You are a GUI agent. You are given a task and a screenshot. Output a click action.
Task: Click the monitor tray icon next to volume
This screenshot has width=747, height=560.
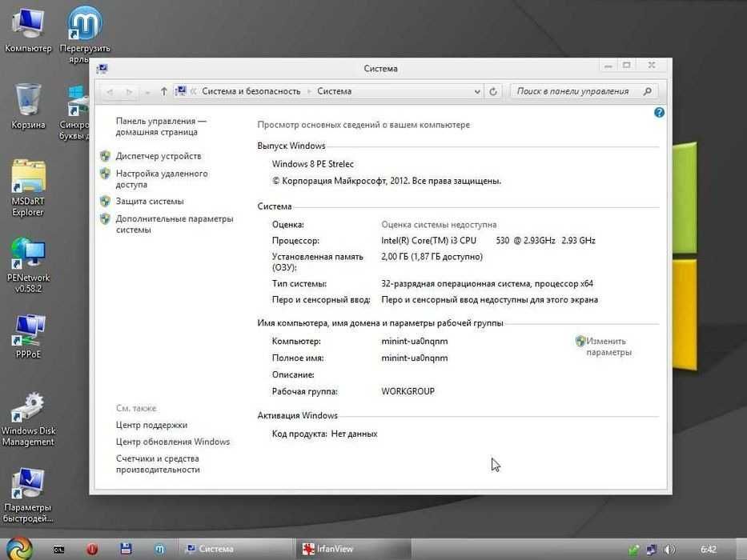coord(651,550)
